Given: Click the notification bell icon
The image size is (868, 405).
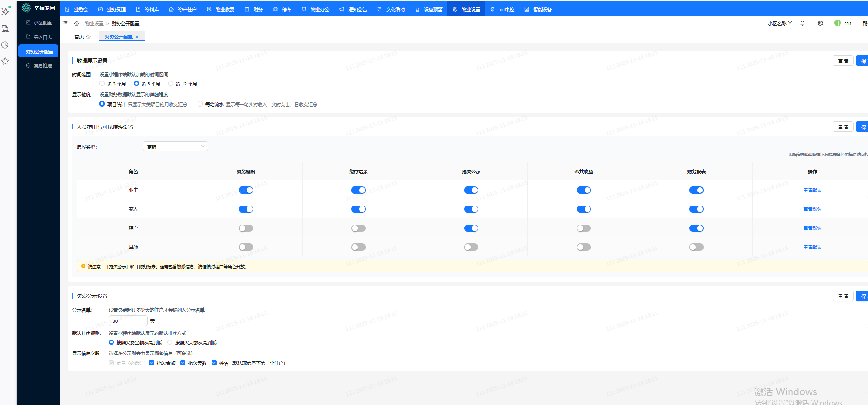Looking at the screenshot, I should coord(802,23).
